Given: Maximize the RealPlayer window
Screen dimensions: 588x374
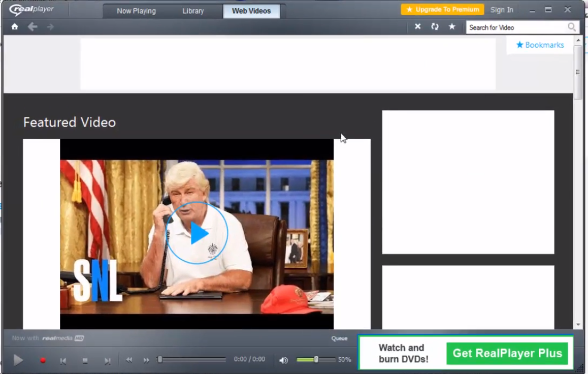Looking at the screenshot, I should tap(548, 9).
